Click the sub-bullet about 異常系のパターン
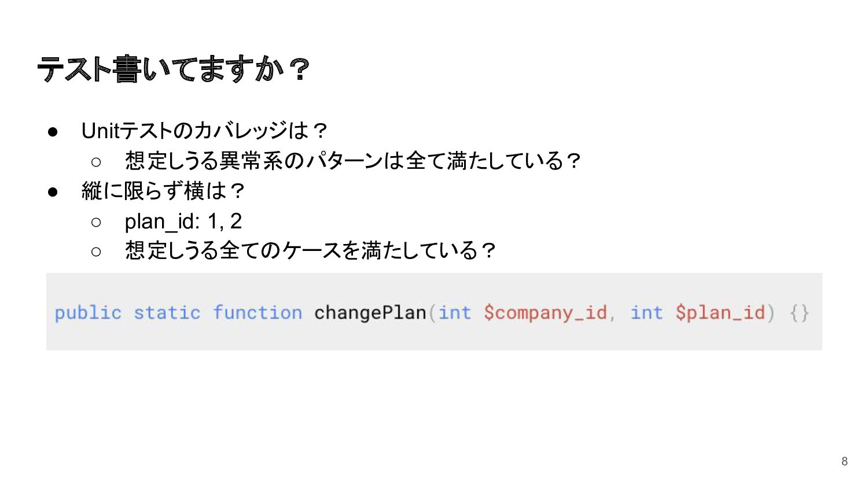Viewport: 868px width, 488px height. [353, 161]
